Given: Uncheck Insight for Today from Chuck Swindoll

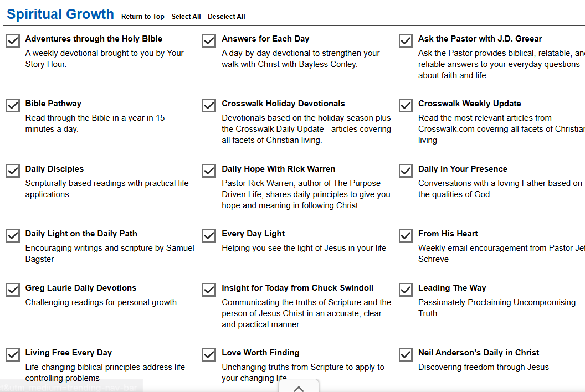Looking at the screenshot, I should pyautogui.click(x=209, y=290).
